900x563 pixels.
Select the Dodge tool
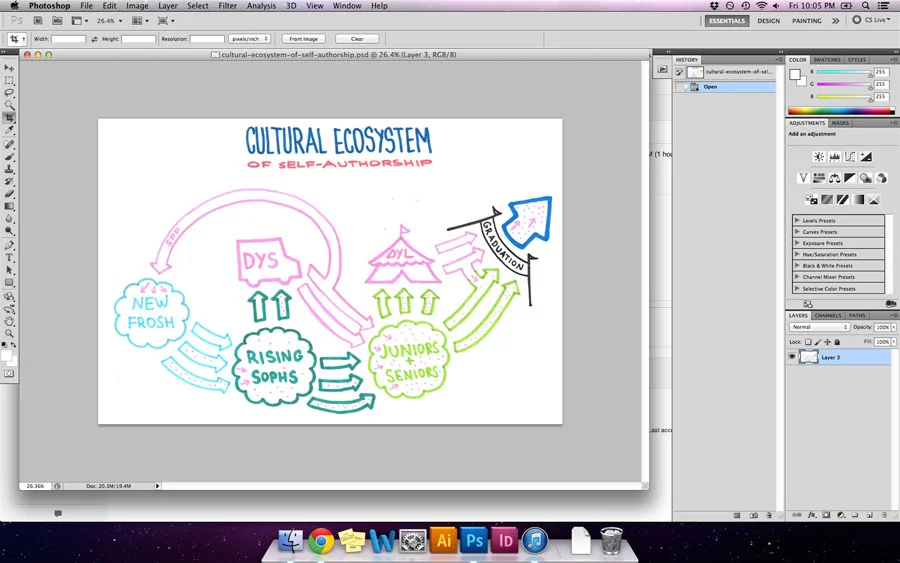click(9, 231)
